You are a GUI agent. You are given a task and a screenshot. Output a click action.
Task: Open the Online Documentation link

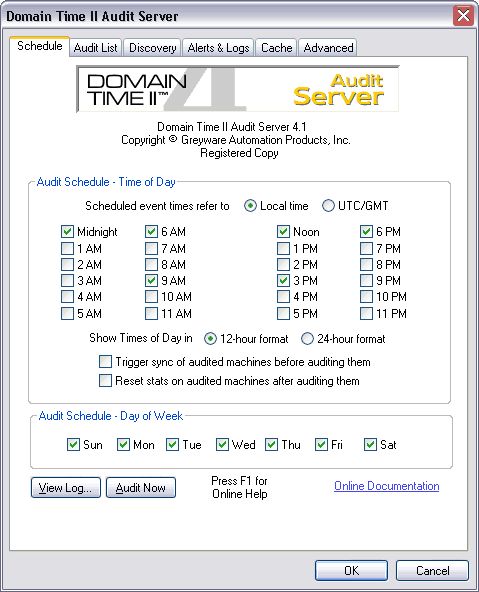click(x=387, y=486)
